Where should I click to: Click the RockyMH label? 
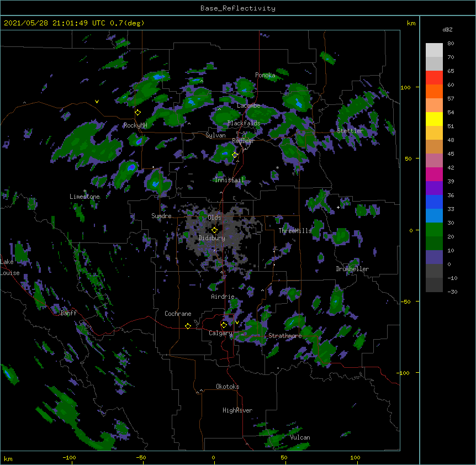[x=135, y=125]
